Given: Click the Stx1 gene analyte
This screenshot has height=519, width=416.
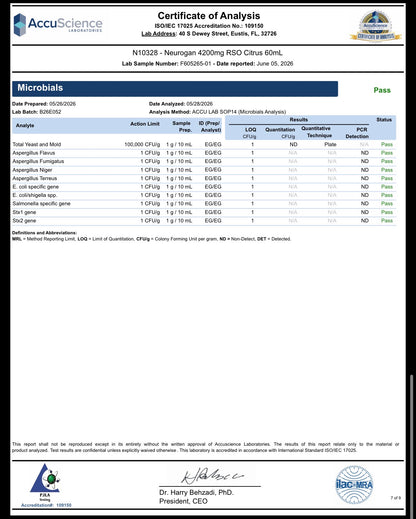Looking at the screenshot, I should (24, 212).
